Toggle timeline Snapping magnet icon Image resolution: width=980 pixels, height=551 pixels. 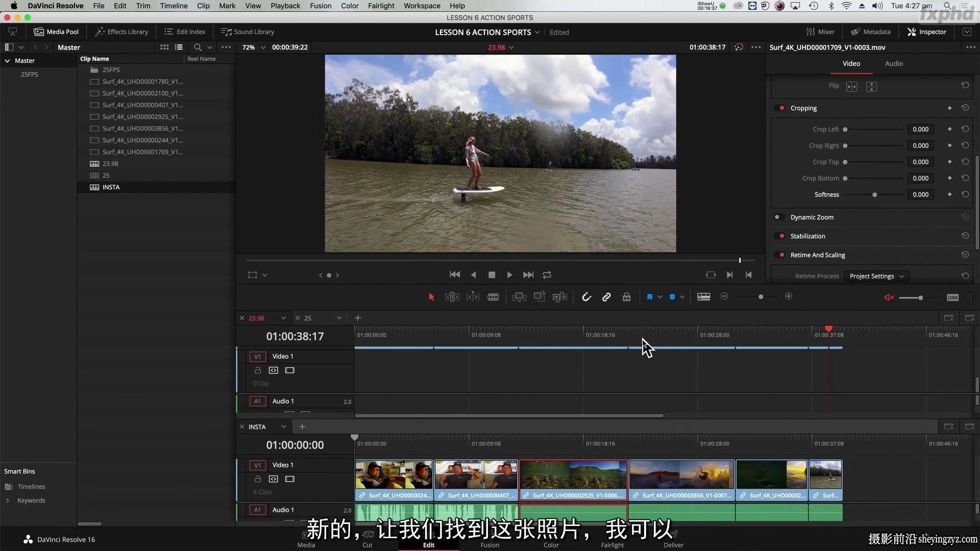click(586, 297)
